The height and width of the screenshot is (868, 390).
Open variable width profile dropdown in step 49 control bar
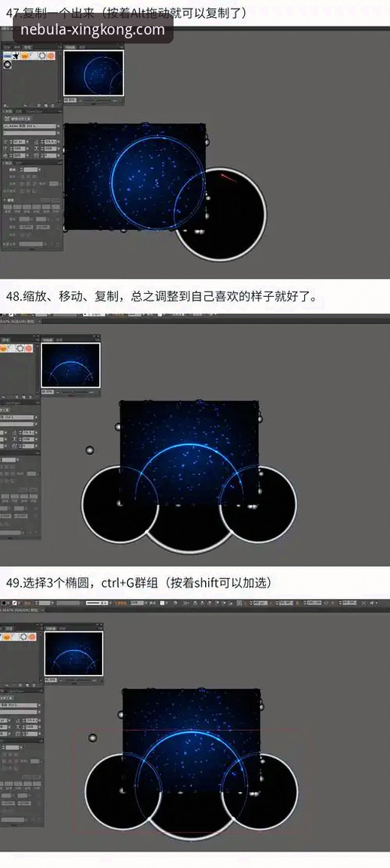[x=97, y=603]
